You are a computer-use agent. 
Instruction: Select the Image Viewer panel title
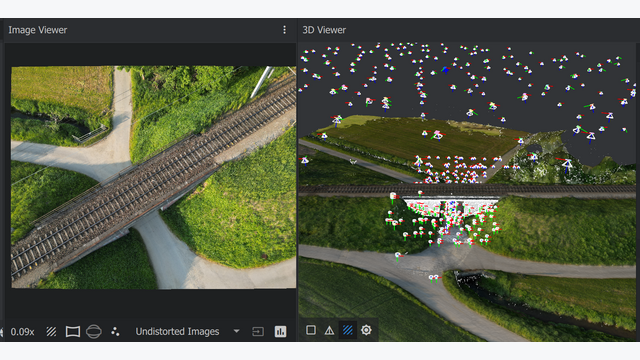pyautogui.click(x=38, y=30)
